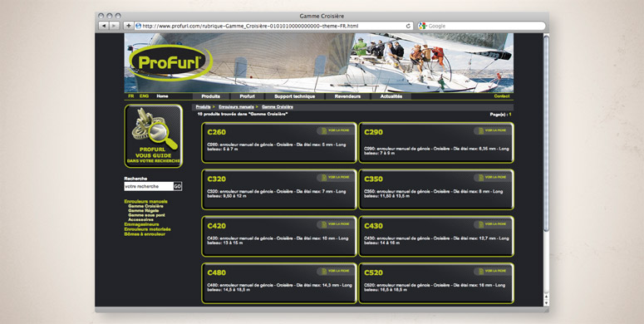Click the C420 product title

pos(216,226)
